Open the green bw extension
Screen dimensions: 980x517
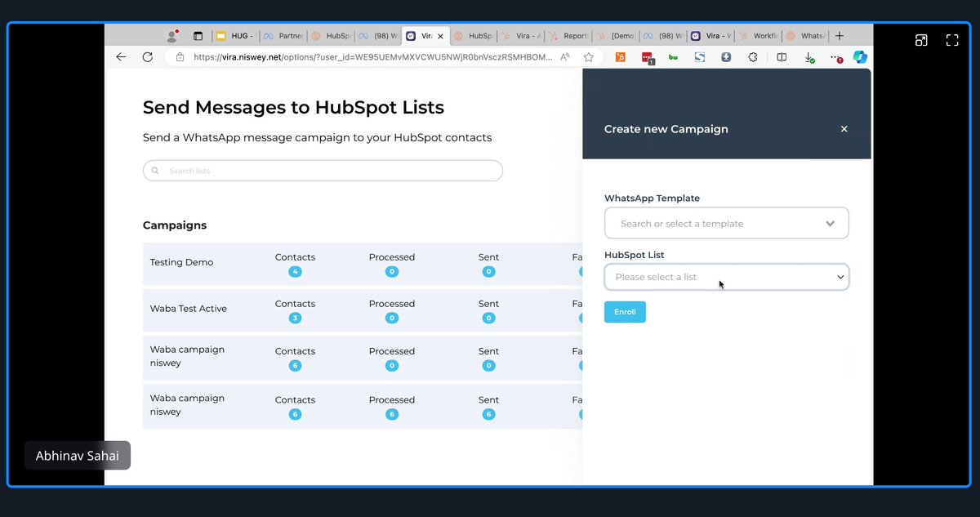click(x=674, y=57)
